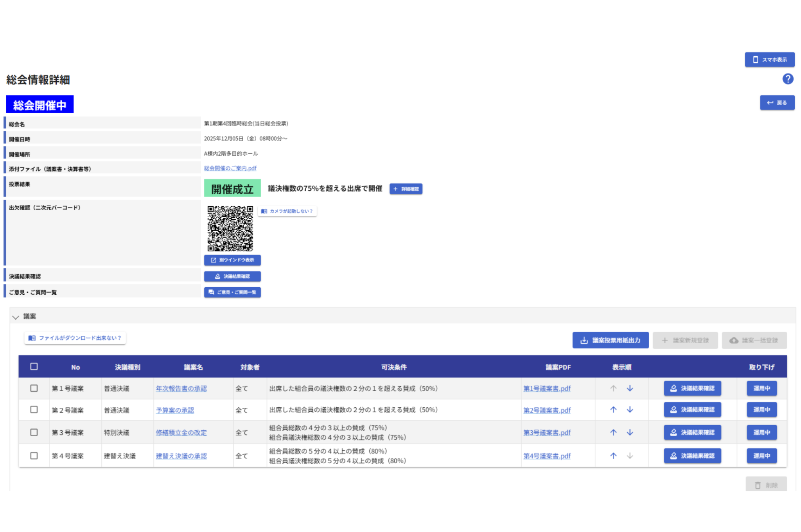Click the A棟内2階多目的ホール venue text

pyautogui.click(x=231, y=154)
